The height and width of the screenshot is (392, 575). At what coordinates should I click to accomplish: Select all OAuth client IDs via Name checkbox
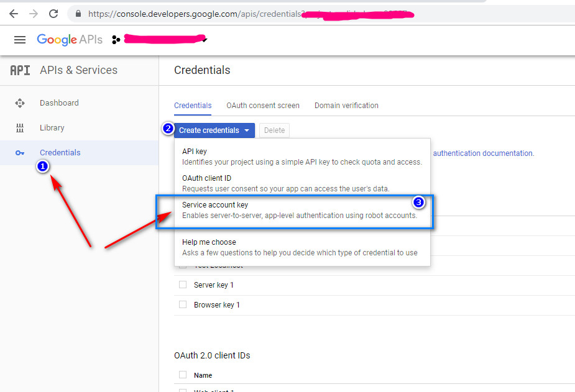[183, 375]
